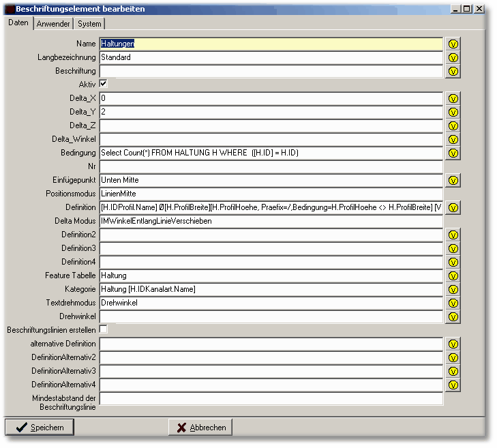The height and width of the screenshot is (448, 497).
Task: Enable Beschriftungslinien erstellen checkbox
Action: 104,329
